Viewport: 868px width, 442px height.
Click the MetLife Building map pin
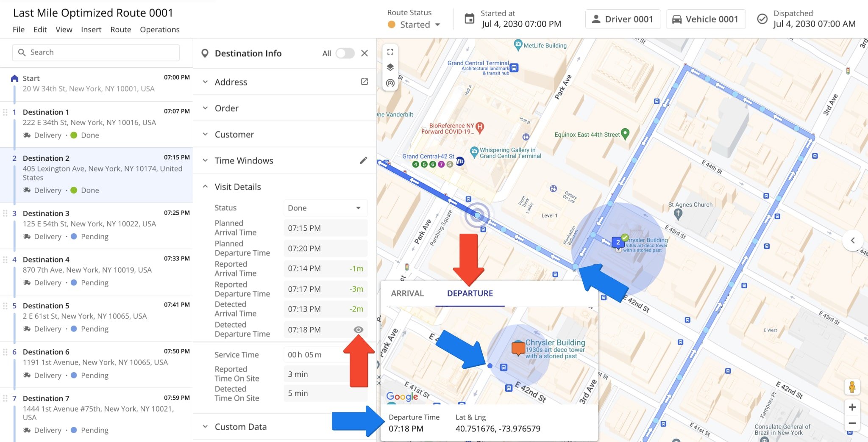(x=518, y=44)
